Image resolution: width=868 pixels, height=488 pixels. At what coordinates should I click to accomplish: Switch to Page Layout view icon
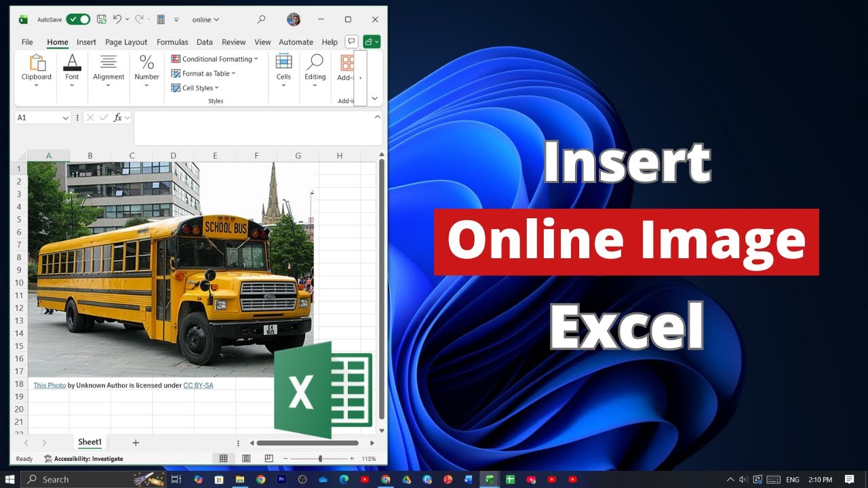coord(246,459)
